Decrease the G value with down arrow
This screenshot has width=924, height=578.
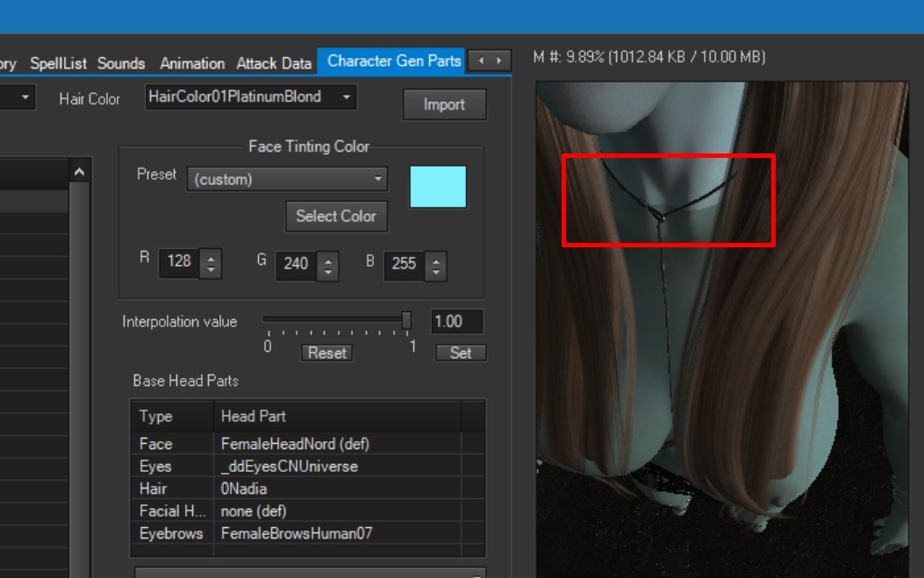pyautogui.click(x=327, y=274)
